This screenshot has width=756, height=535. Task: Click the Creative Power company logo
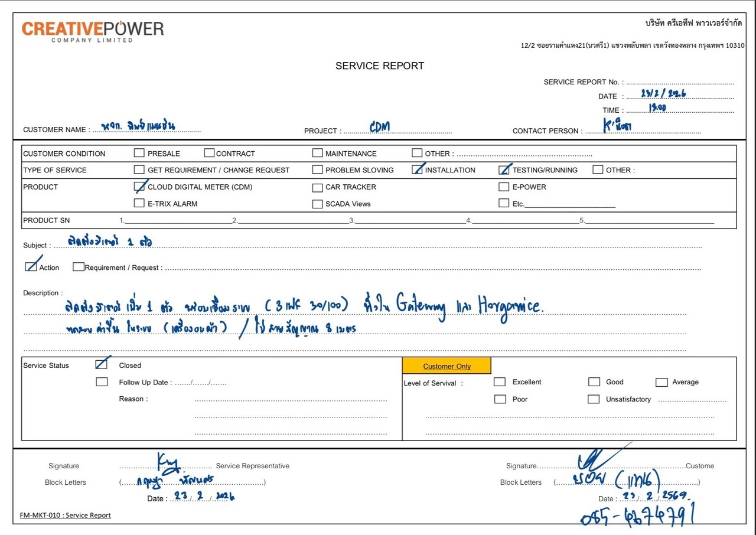click(93, 31)
